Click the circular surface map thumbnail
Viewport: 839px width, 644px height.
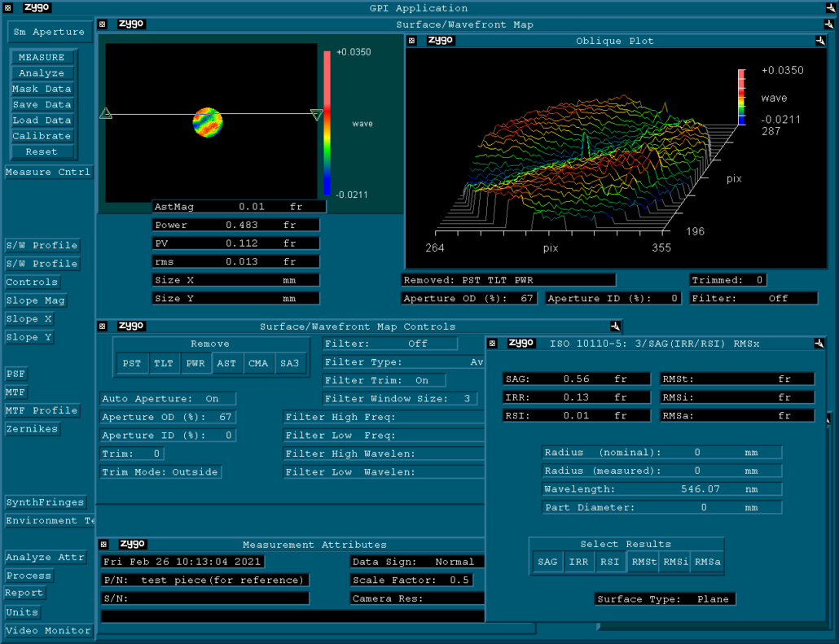click(x=208, y=122)
